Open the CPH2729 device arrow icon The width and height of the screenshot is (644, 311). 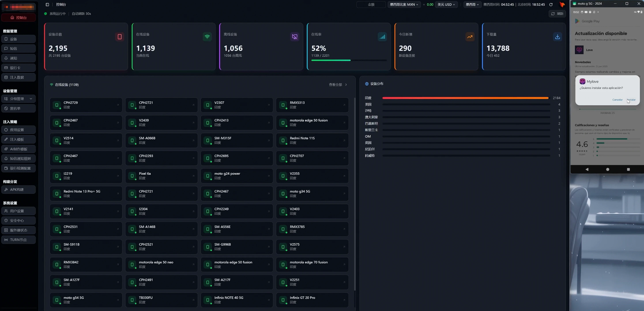118,105
